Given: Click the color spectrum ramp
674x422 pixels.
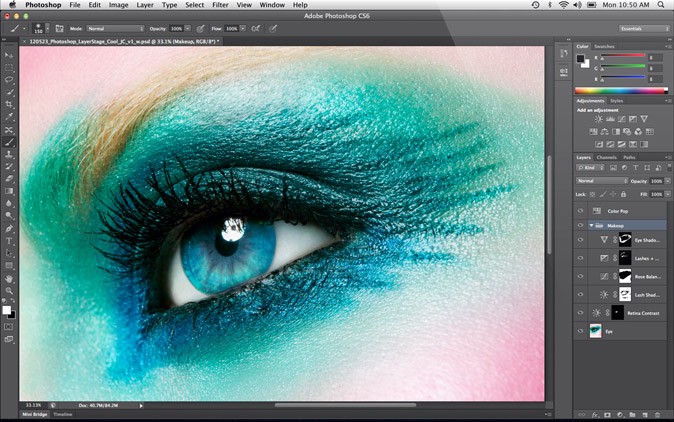Looking at the screenshot, I should pos(618,92).
